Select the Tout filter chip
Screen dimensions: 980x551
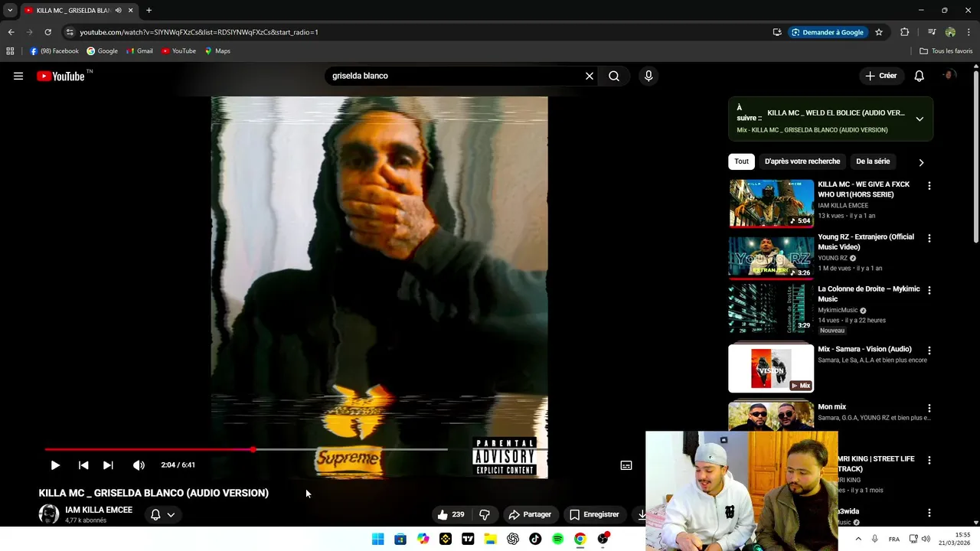point(742,161)
